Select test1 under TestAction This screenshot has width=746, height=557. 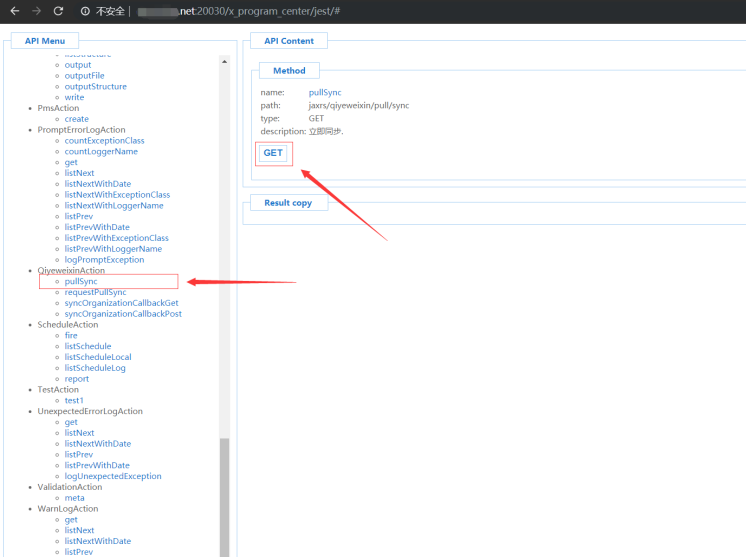pyautogui.click(x=74, y=400)
